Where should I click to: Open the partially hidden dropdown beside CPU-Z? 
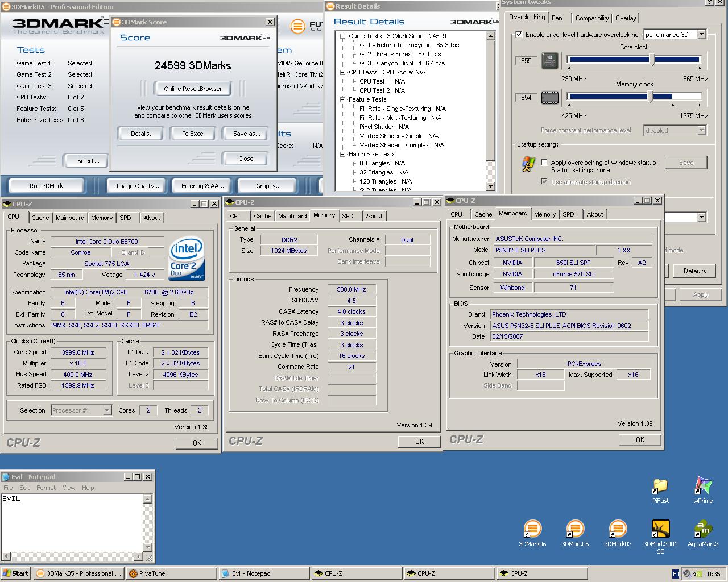click(x=701, y=217)
